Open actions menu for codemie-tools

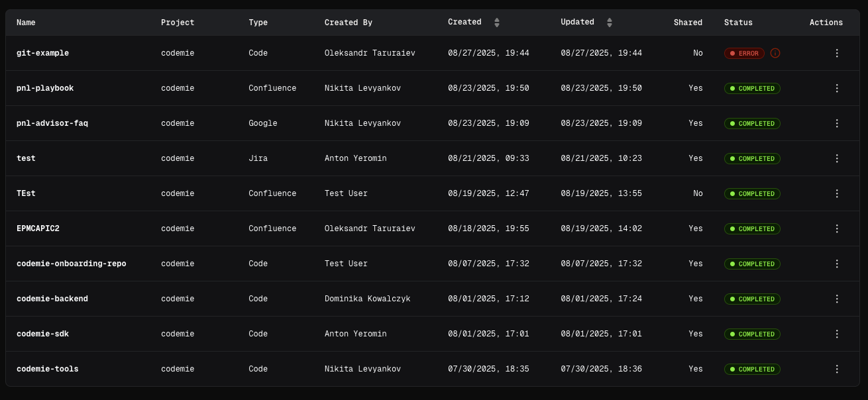coord(837,369)
